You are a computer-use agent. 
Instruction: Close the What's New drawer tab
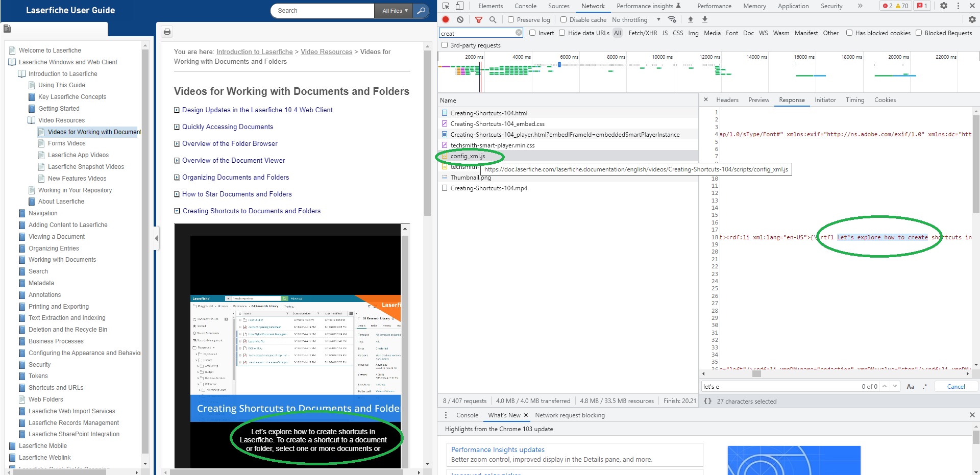point(526,415)
